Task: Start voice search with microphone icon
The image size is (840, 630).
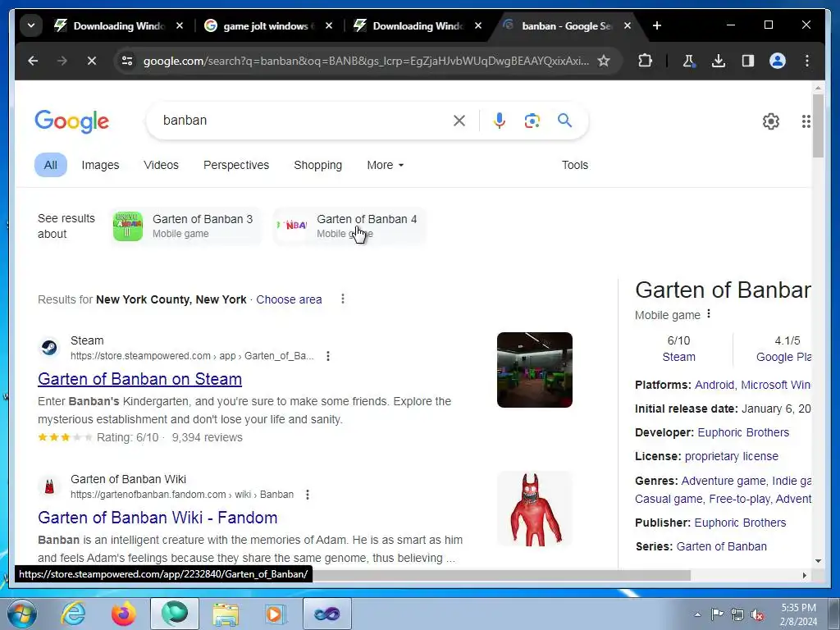Action: tap(500, 121)
